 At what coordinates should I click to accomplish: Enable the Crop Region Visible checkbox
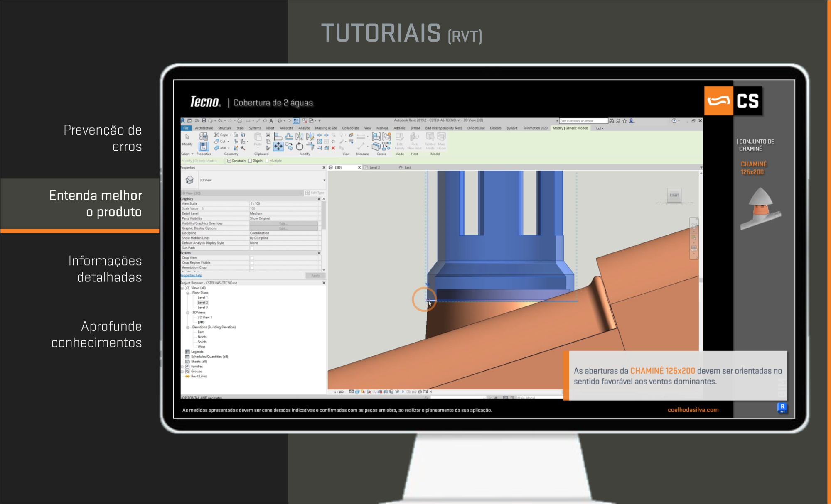coord(252,263)
